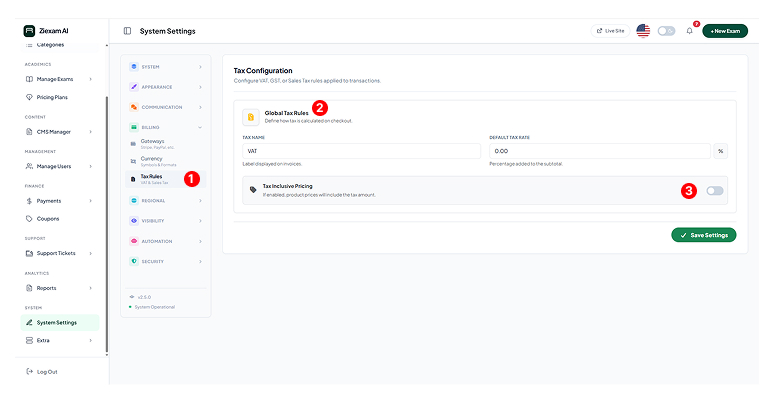Image resolution: width=774 pixels, height=403 pixels.
Task: Click the New Exam button
Action: pyautogui.click(x=725, y=31)
